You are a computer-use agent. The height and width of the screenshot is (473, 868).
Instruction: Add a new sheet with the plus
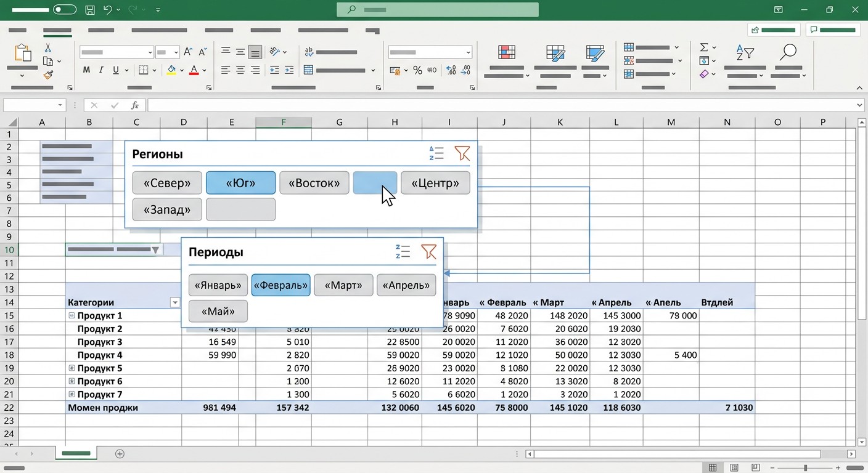coord(120,454)
